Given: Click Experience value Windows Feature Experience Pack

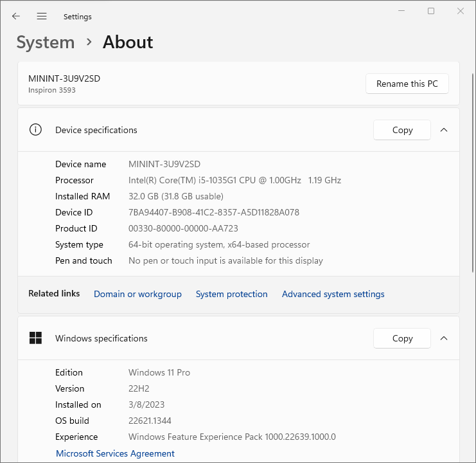Looking at the screenshot, I should click(x=232, y=437).
